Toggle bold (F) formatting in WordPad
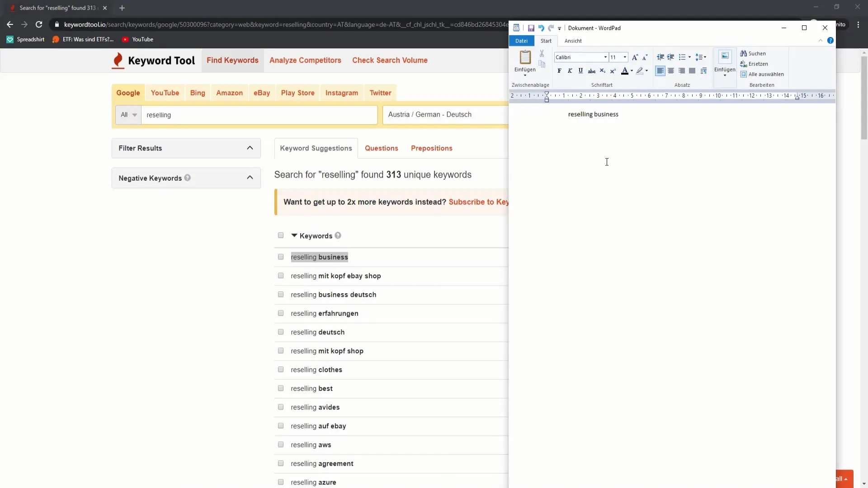The width and height of the screenshot is (868, 488). tap(559, 71)
